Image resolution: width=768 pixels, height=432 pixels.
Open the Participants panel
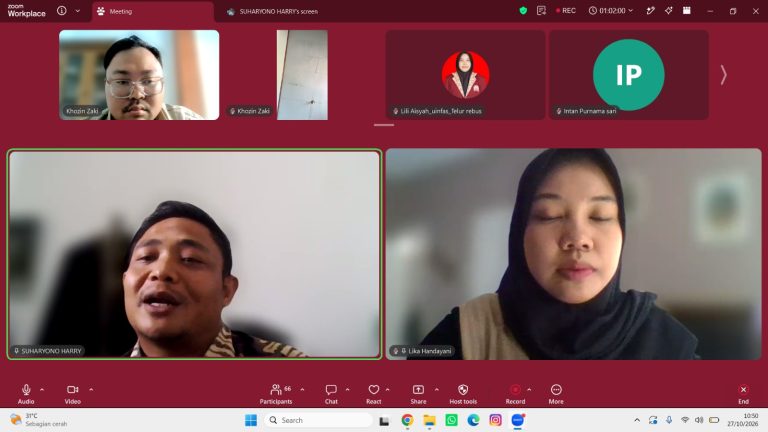point(276,394)
